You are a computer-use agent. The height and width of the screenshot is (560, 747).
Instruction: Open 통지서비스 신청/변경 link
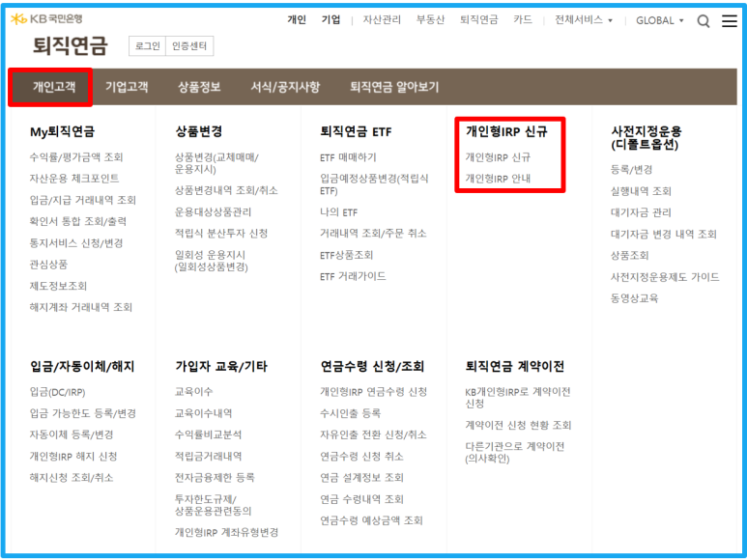(x=76, y=243)
